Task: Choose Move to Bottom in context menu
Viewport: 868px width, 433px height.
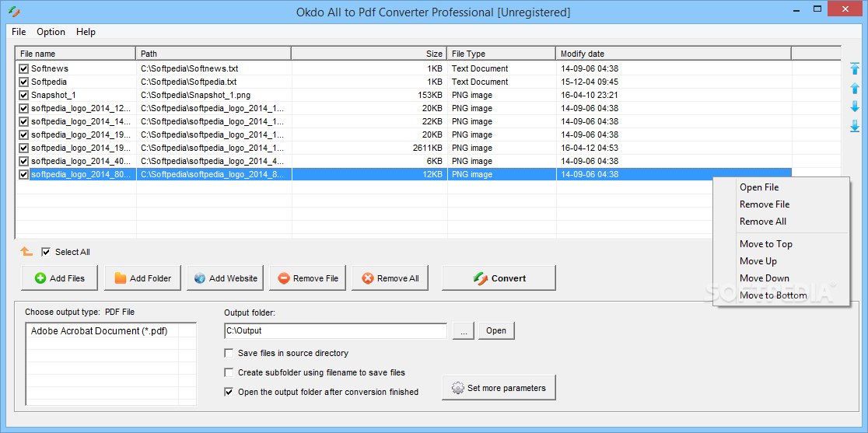Action: (773, 295)
